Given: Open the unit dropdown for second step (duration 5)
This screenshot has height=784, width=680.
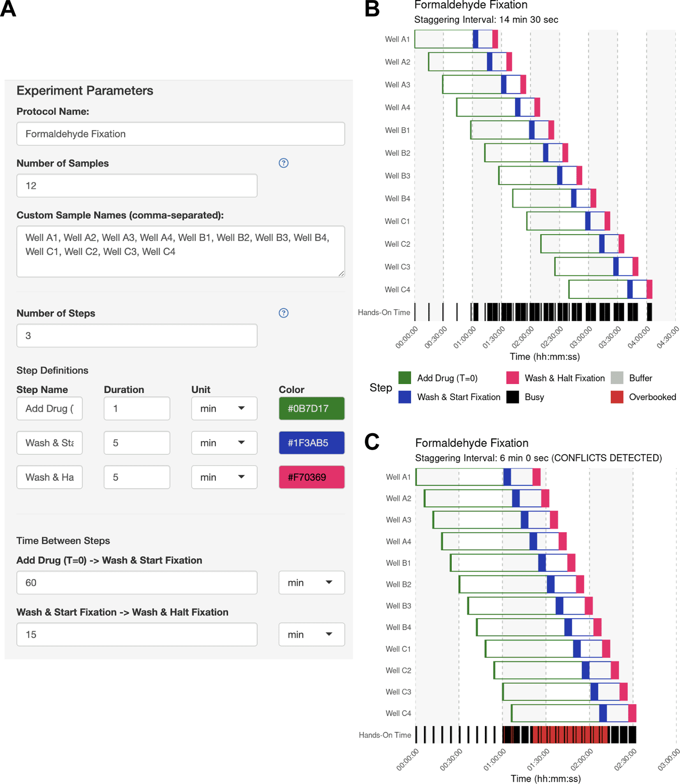Looking at the screenshot, I should pos(224,443).
